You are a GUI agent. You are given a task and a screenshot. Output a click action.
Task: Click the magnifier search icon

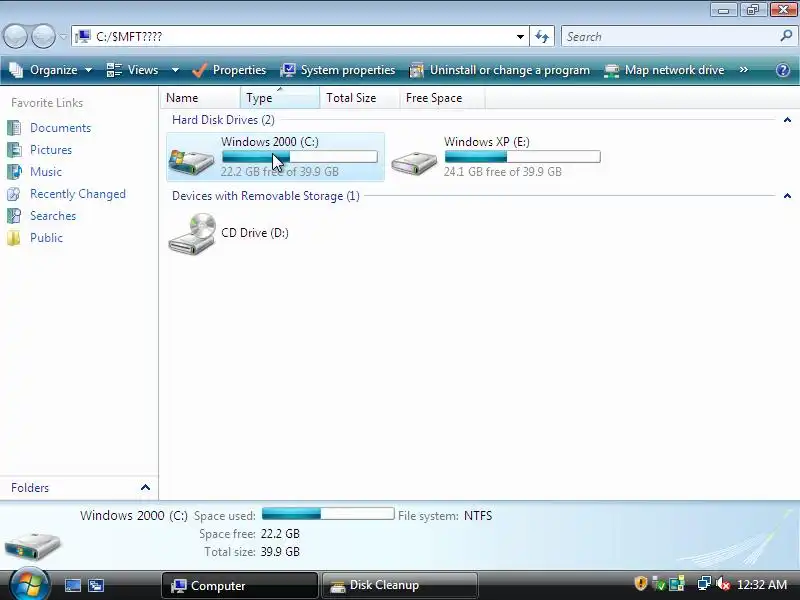coord(786,36)
